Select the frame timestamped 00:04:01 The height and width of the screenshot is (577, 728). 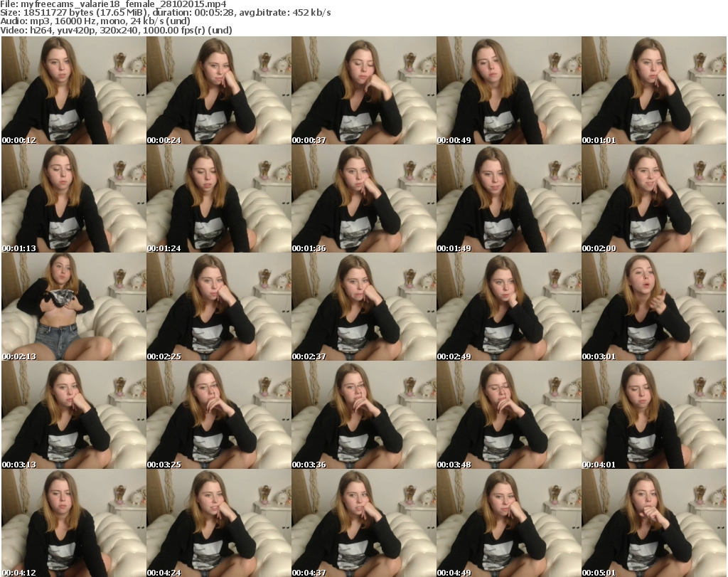[x=654, y=415]
